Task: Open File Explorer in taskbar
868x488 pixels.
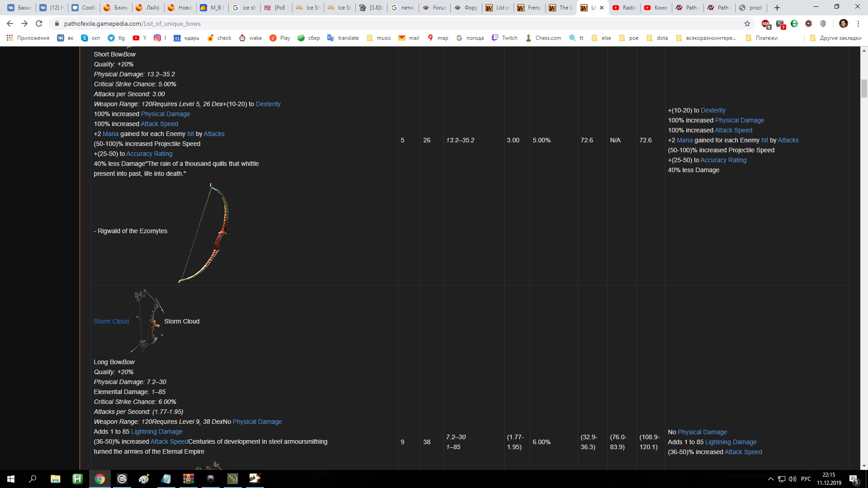Action: point(55,479)
